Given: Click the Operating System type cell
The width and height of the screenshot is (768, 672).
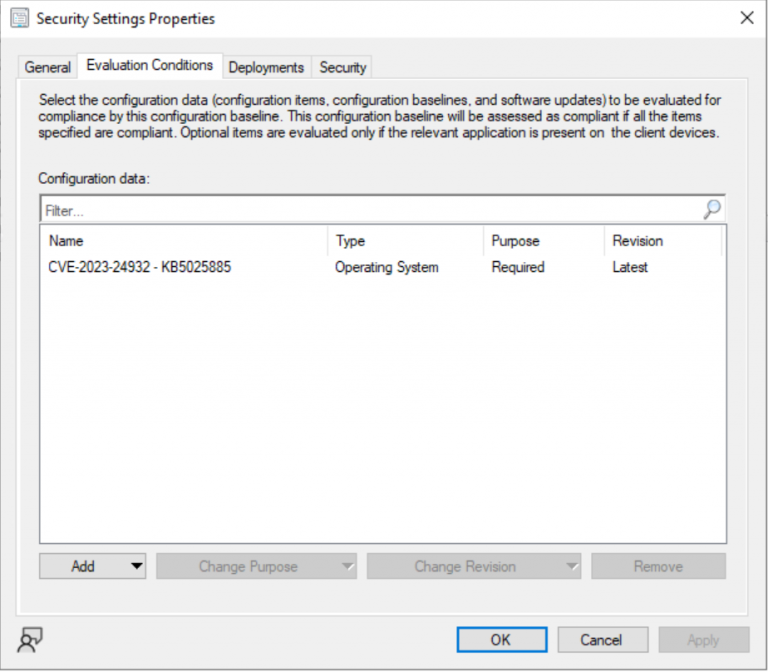Looking at the screenshot, I should pyautogui.click(x=387, y=267).
